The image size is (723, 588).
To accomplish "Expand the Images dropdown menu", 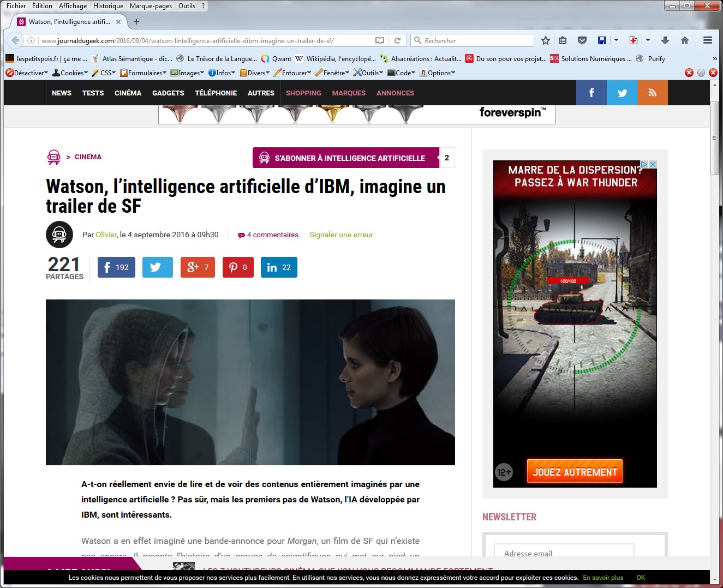I will 188,73.
